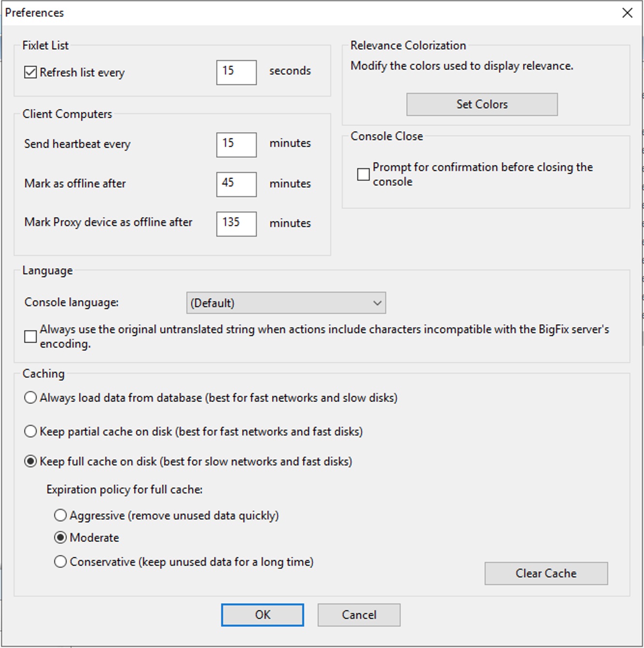Click the Send heartbeat minutes field
The width and height of the screenshot is (644, 648).
[x=236, y=144]
